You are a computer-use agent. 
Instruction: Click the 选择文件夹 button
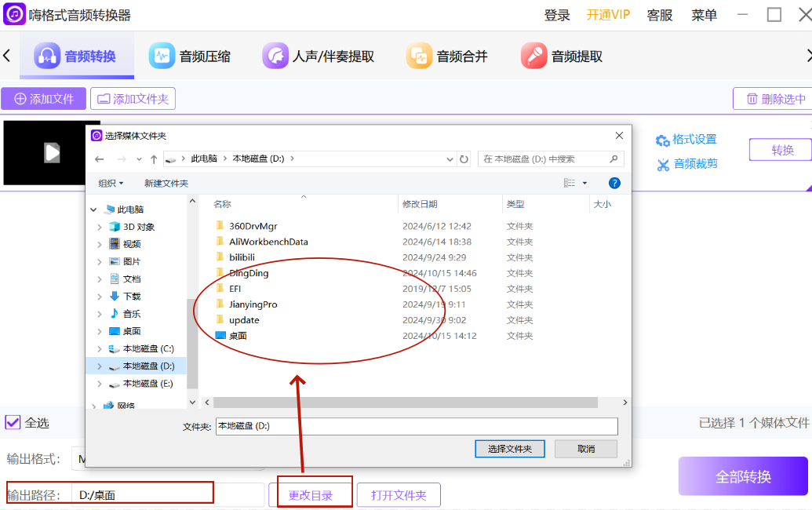point(509,448)
